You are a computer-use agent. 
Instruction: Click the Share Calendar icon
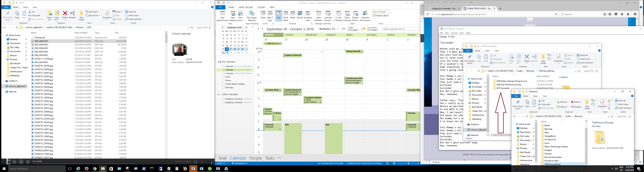click(x=347, y=15)
